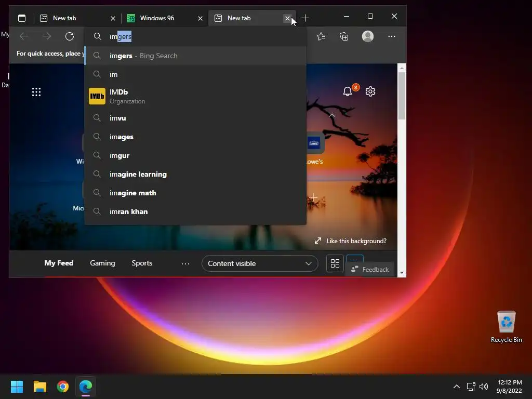Click 'Like this background?' link
Screen dimensions: 532x399
pos(356,241)
